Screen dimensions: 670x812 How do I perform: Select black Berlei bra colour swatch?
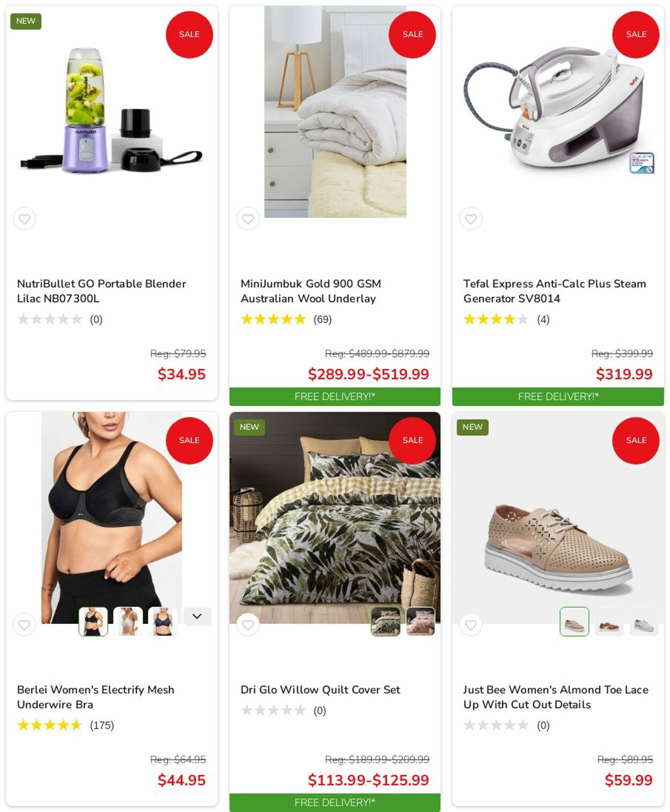coord(93,622)
